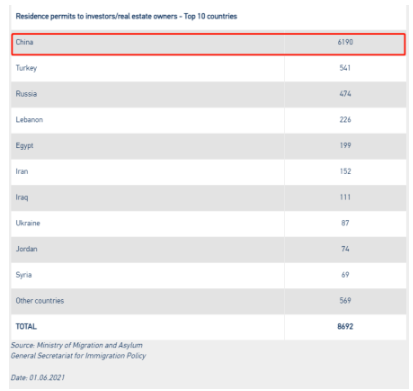Image resolution: width=413 pixels, height=391 pixels.
Task: Click the 74 value for Jordan
Action: point(345,249)
